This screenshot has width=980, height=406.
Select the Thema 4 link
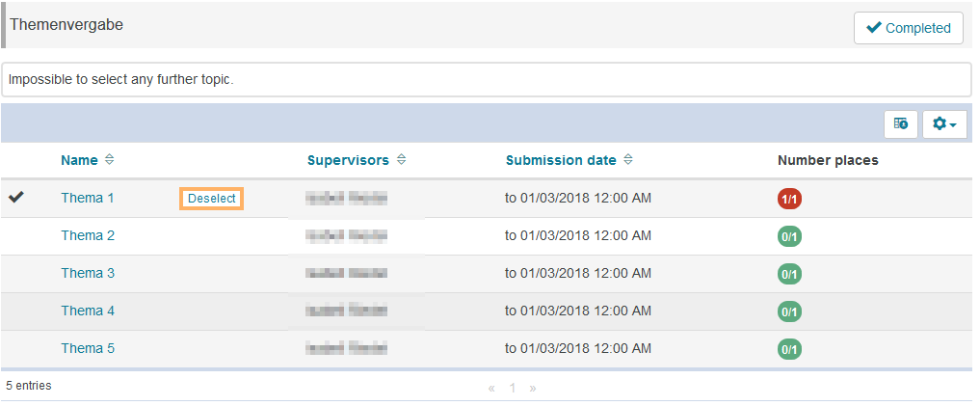[88, 311]
